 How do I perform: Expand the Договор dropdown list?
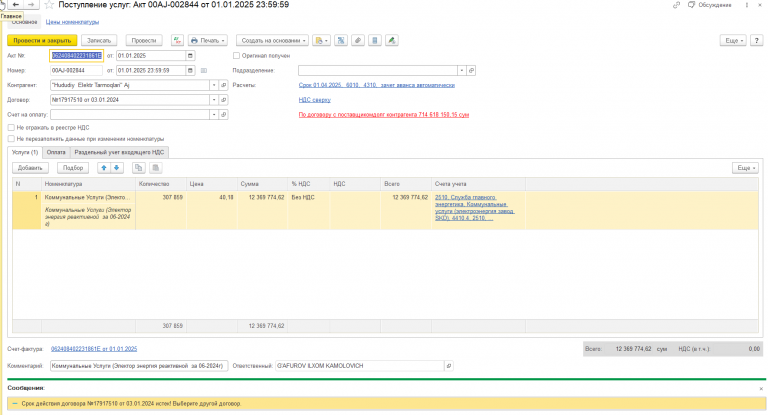coord(214,100)
